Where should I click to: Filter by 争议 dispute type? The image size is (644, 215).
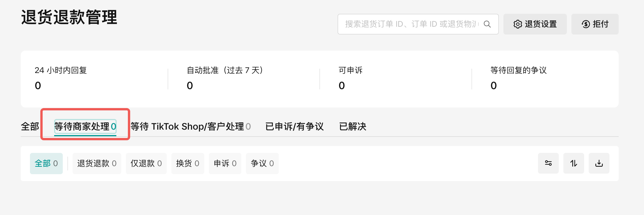(262, 164)
